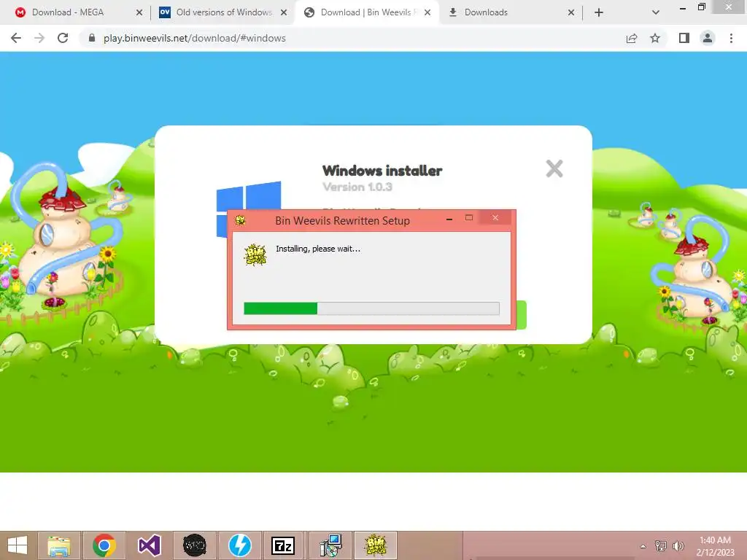747x560 pixels.
Task: Launch Visual Studio from taskbar
Action: (x=150, y=545)
